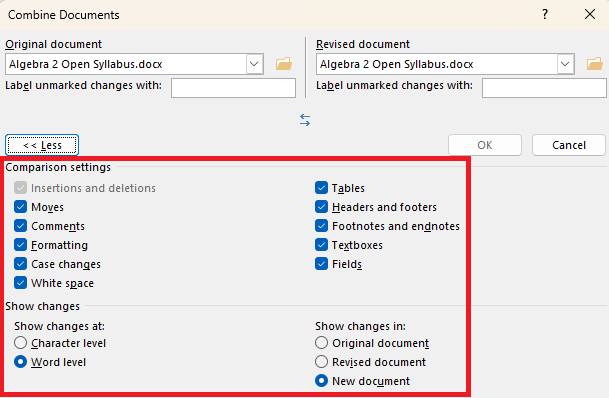Swap documents with the double-arrow icon

pos(305,120)
